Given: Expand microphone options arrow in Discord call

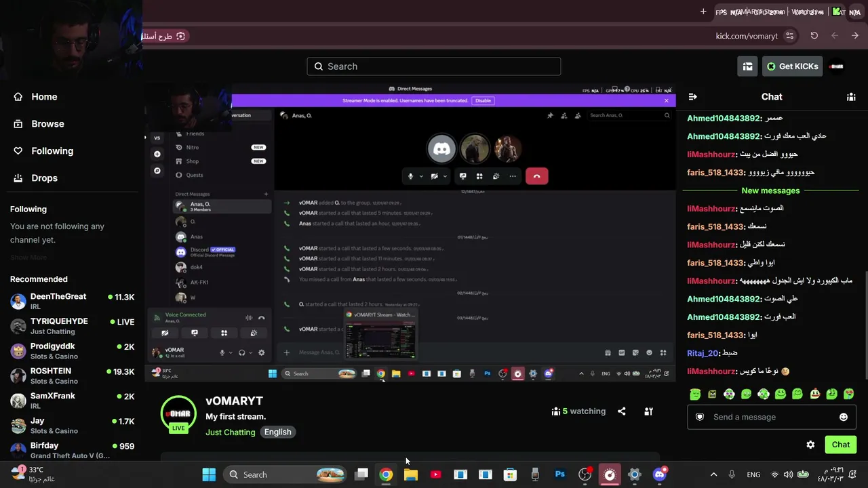Looking at the screenshot, I should 421,176.
